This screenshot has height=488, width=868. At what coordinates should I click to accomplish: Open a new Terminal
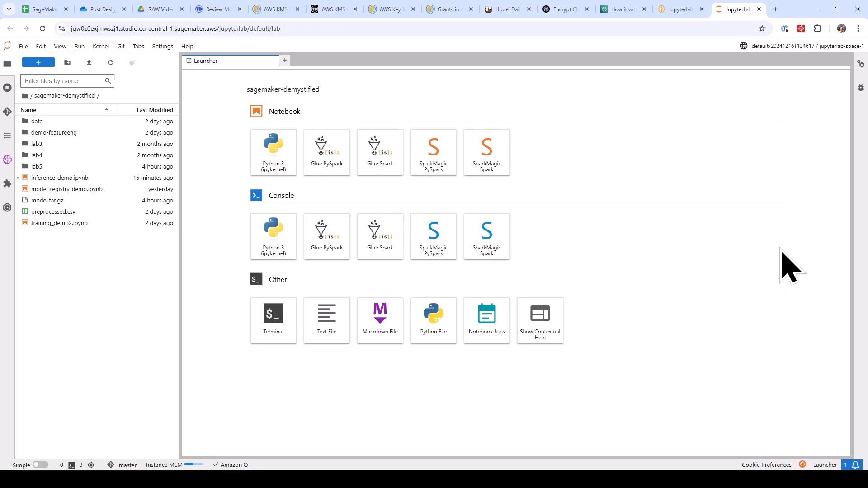coord(274,320)
